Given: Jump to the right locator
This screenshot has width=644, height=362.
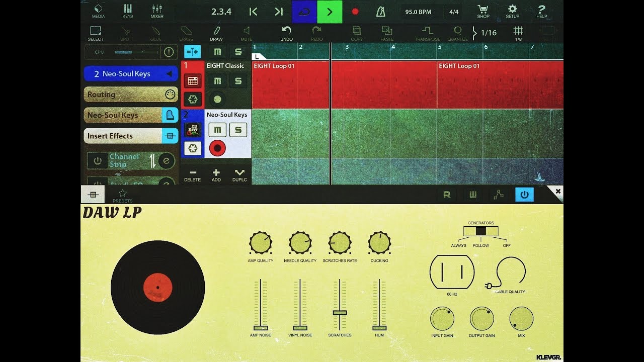Looking at the screenshot, I should tap(279, 12).
